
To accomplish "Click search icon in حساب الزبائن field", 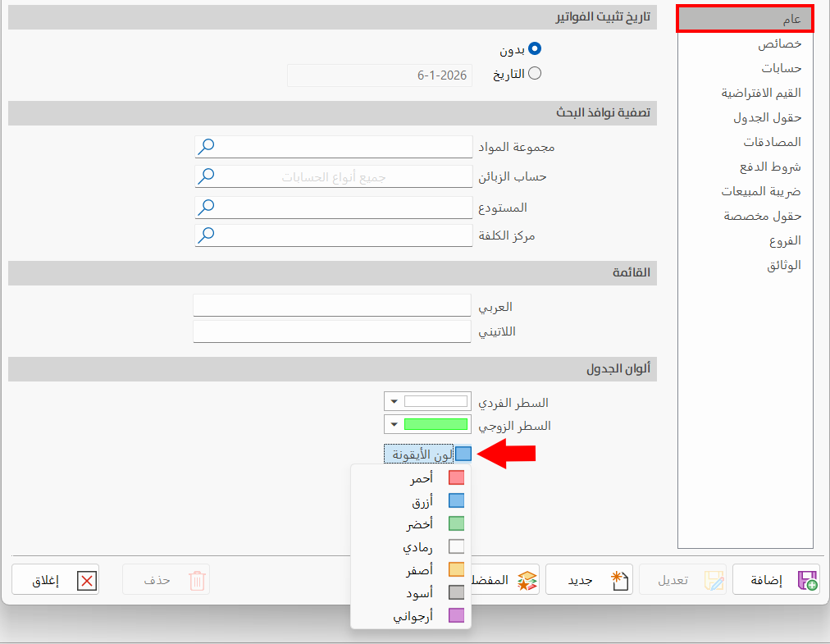I will pyautogui.click(x=205, y=176).
